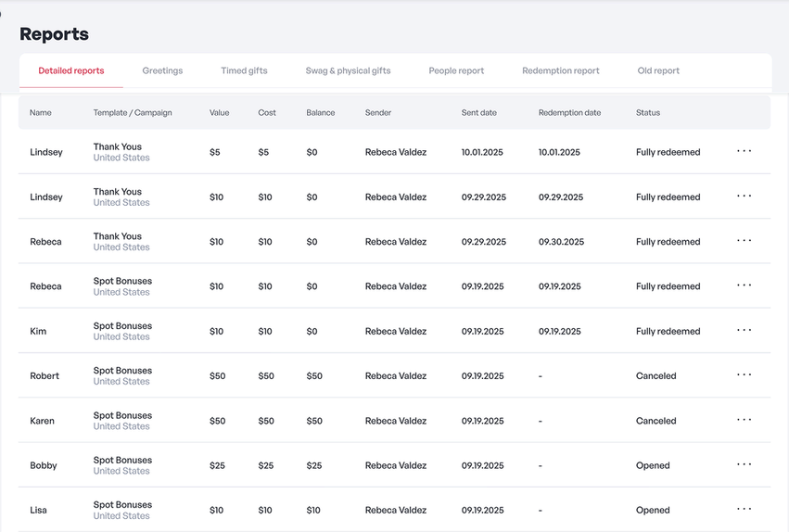The image size is (789, 532).
Task: Click Spot Bonuses template in Kim's row
Action: (122, 326)
